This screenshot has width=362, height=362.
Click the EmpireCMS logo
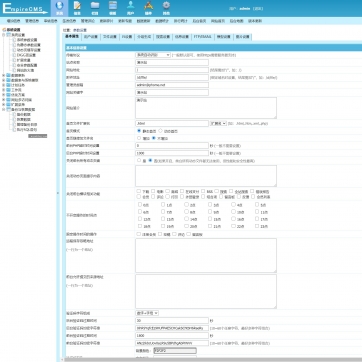[25, 9]
